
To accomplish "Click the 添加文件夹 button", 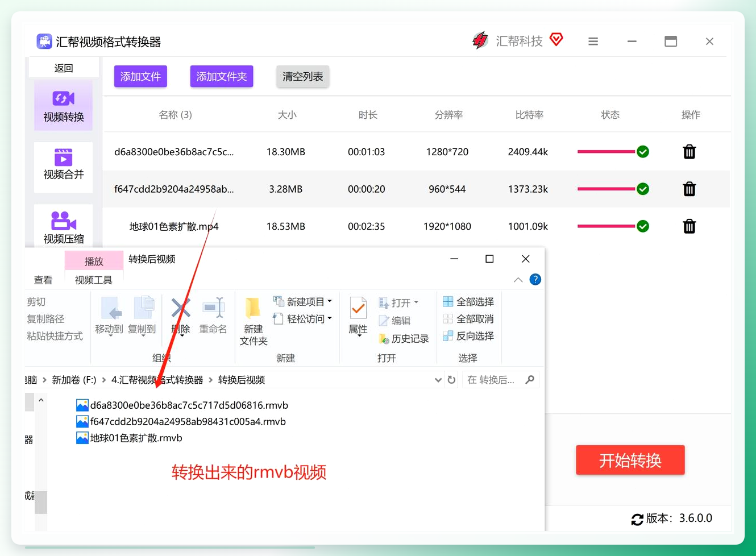I will tap(222, 77).
